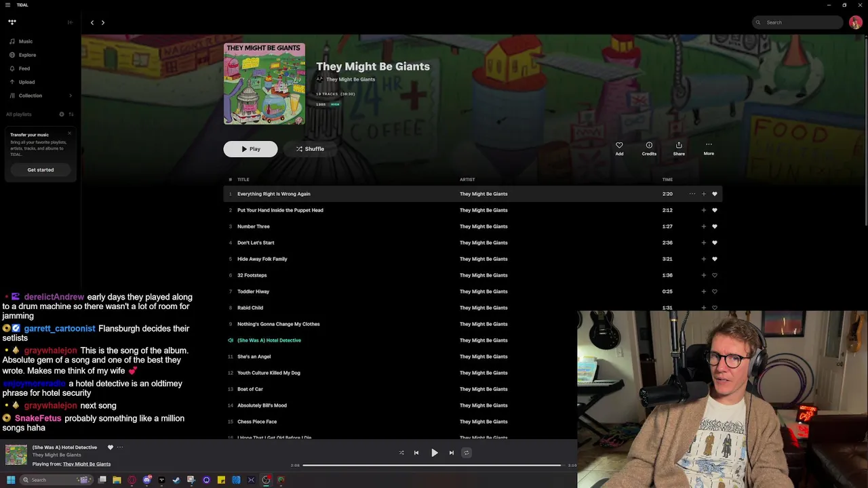Viewport: 868px width, 488px height.
Task: Toggle shuffle in player controls
Action: [x=401, y=453]
